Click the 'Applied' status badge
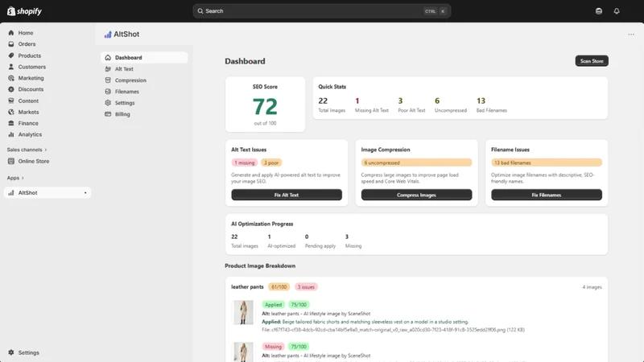 273,305
